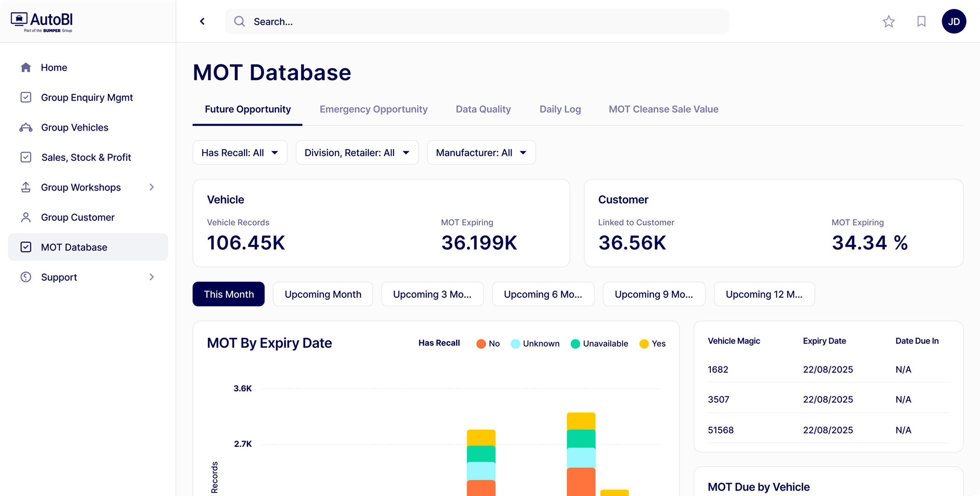Viewport: 980px width, 496px height.
Task: Click the Group Vehicles car icon
Action: coord(26,128)
